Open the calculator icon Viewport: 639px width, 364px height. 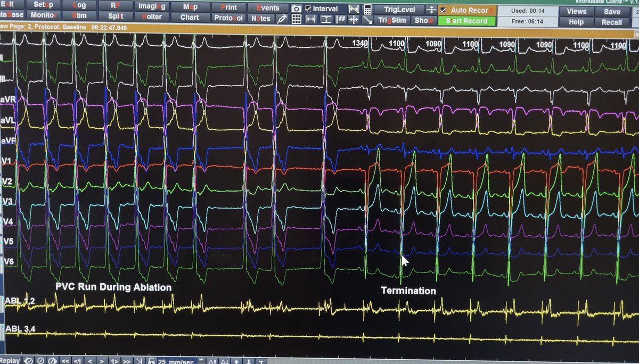367,9
